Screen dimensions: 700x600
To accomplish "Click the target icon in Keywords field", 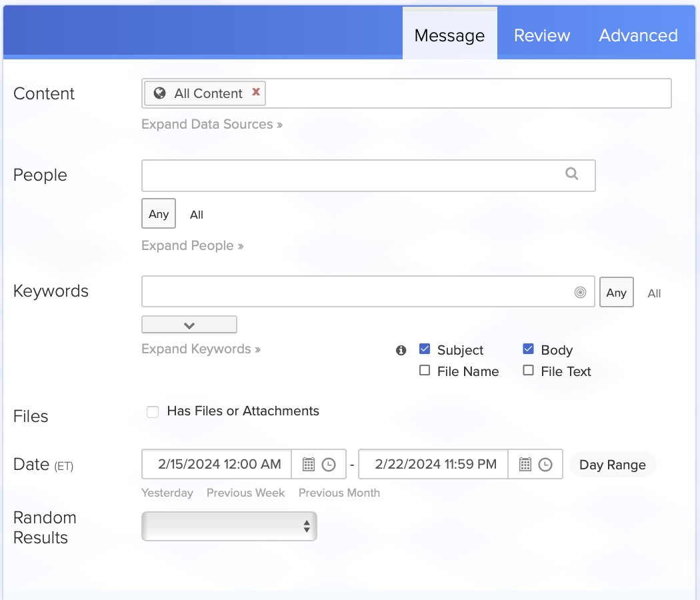I will tap(580, 293).
